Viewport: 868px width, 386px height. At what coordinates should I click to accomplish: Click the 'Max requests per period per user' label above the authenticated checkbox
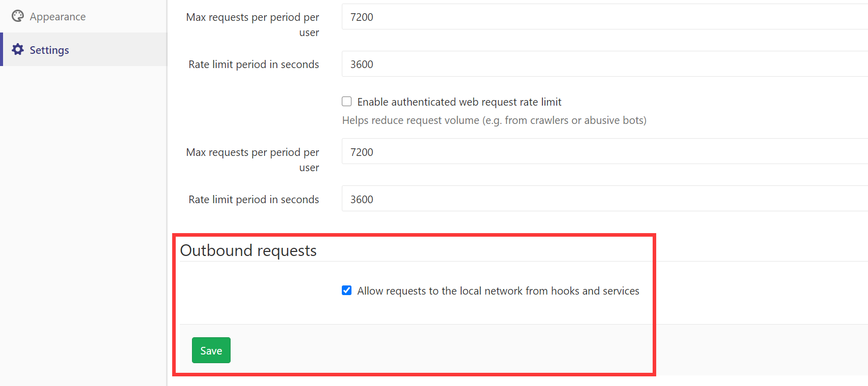tap(252, 24)
